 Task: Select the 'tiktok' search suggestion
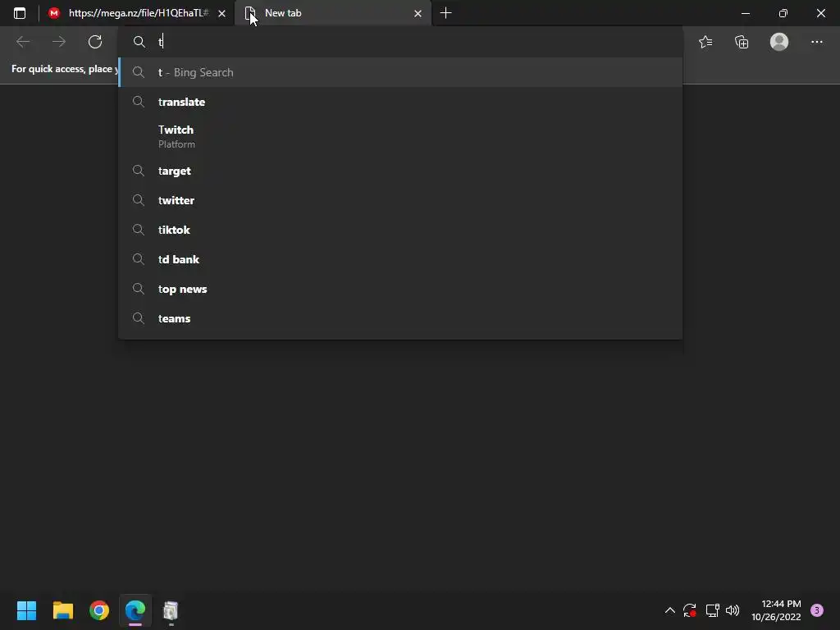pyautogui.click(x=400, y=230)
